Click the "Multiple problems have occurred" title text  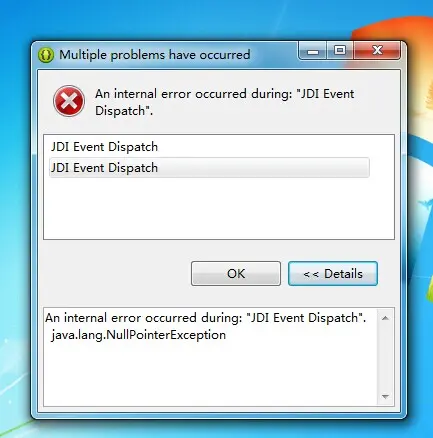click(x=155, y=55)
